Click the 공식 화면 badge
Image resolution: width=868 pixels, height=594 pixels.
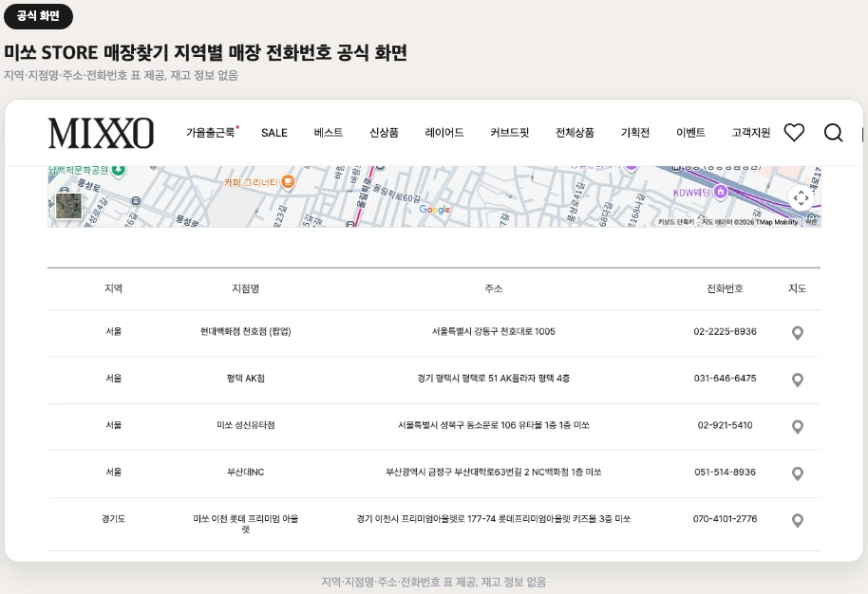38,16
